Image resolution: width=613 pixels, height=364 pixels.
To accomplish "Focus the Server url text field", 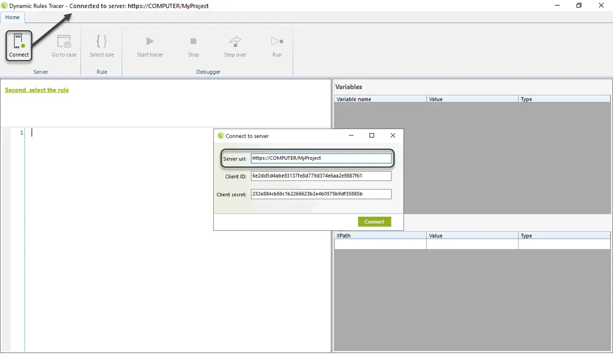I will click(x=321, y=158).
